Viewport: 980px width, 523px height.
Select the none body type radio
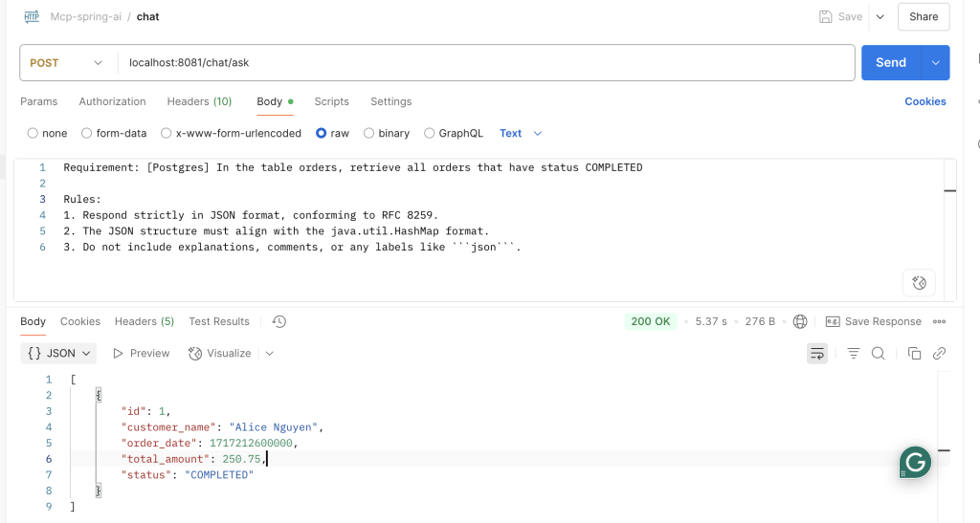pyautogui.click(x=33, y=134)
